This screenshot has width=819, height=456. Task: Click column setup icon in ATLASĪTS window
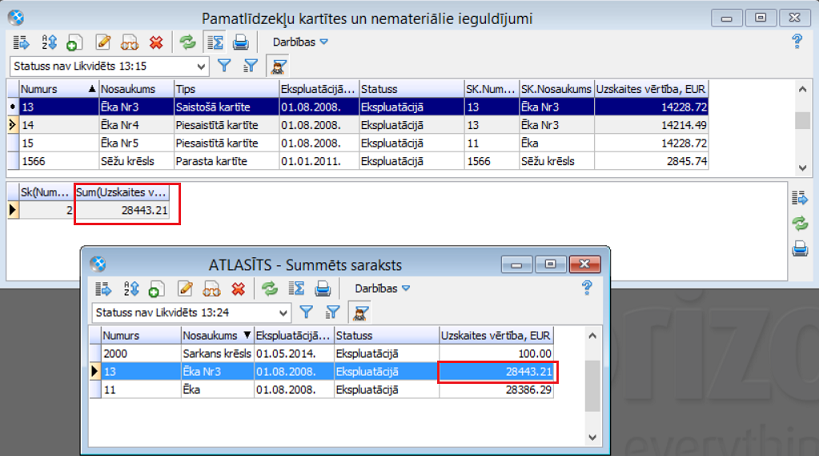pyautogui.click(x=103, y=289)
